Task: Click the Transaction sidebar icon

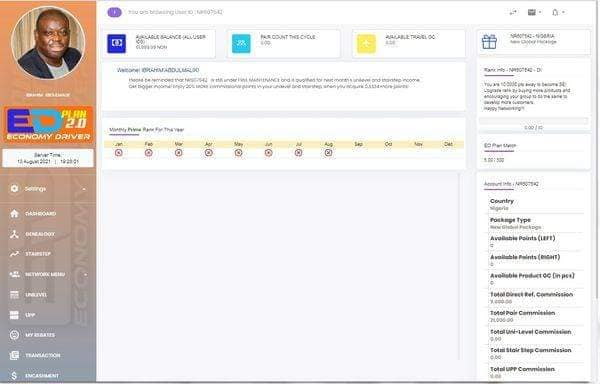Action: click(15, 355)
